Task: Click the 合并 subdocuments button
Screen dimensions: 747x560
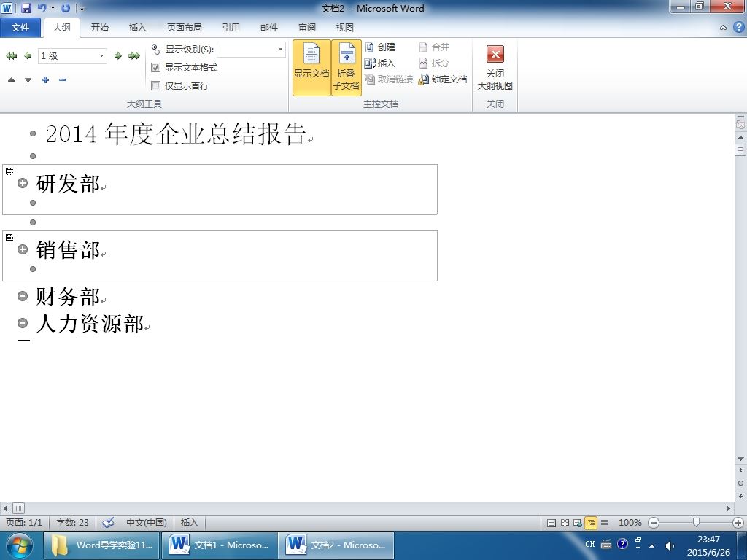Action: [x=434, y=47]
